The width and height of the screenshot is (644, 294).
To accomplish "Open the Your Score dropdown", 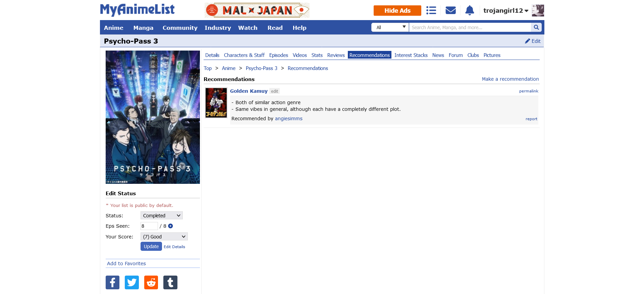I will click(x=164, y=237).
